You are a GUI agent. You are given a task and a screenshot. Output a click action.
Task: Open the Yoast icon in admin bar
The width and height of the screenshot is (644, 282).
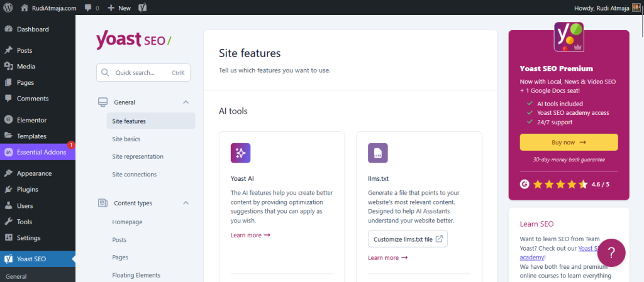click(143, 8)
